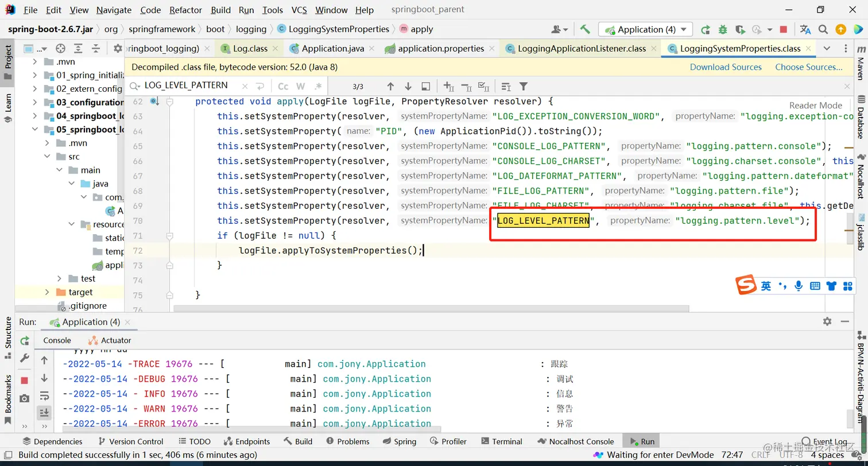
Task: Select opened file in Project tree
Action: point(60,49)
